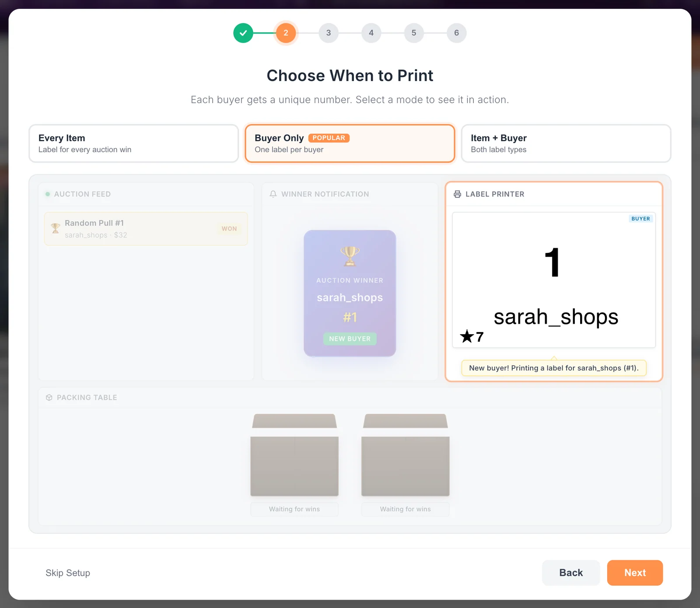
Task: Select the Random Pull #1 auction feed row
Action: tap(146, 229)
